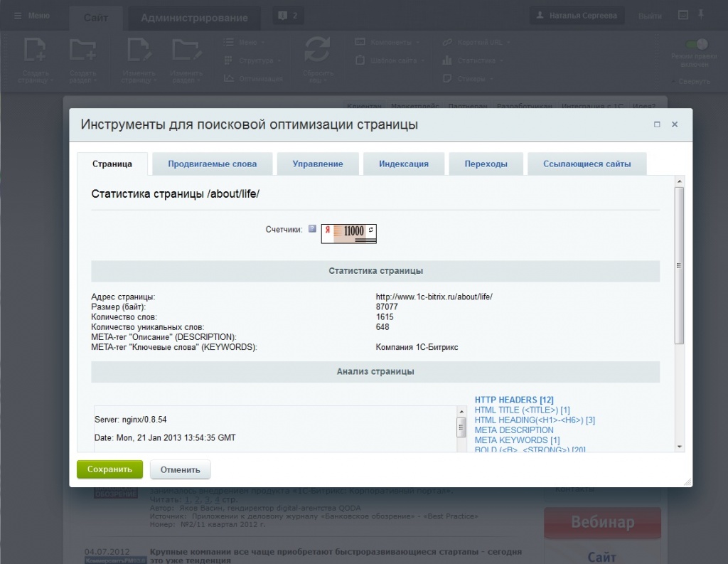Click the Изменить раздел folder icon
This screenshot has height=564, width=728.
pyautogui.click(x=187, y=50)
